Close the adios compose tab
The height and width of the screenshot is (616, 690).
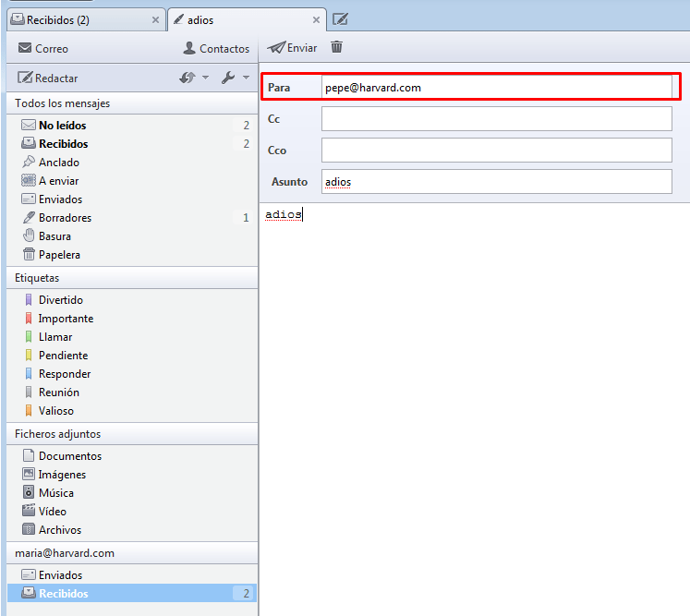point(317,19)
